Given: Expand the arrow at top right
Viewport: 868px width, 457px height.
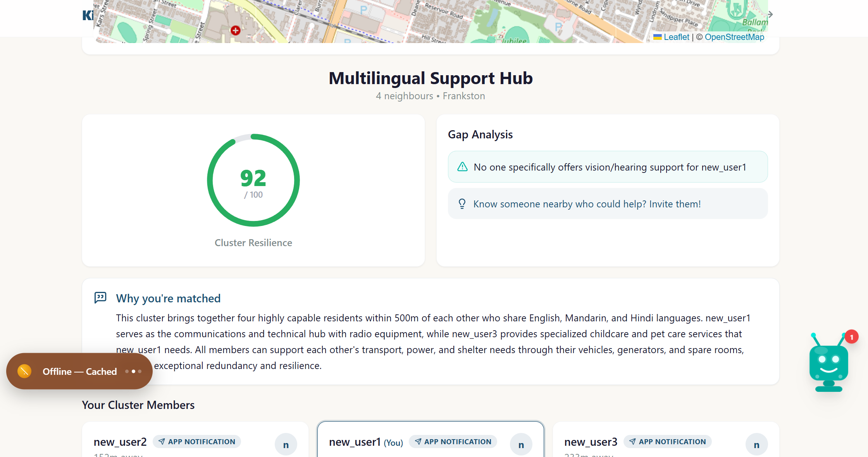Looking at the screenshot, I should 770,15.
